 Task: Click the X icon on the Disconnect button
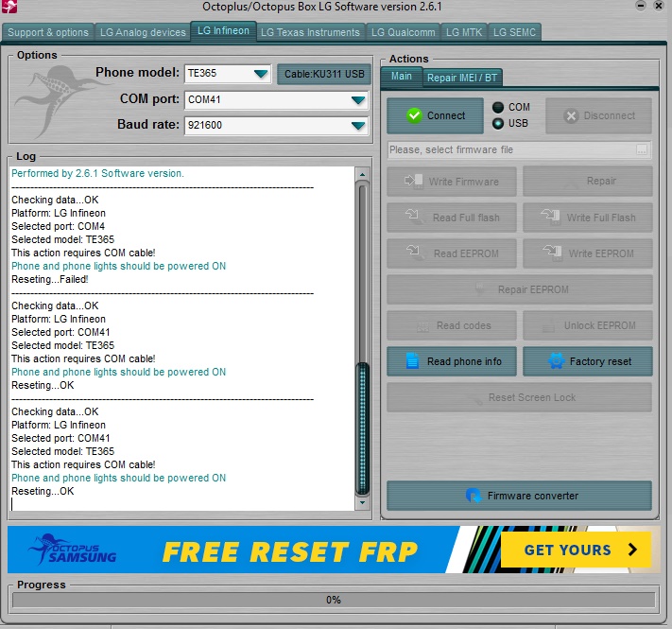(x=571, y=115)
